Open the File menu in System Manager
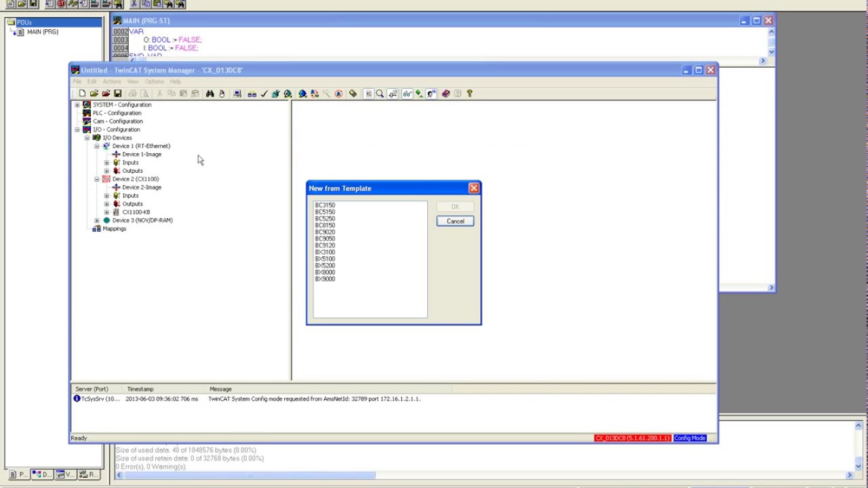Screen dimensions: 868x488 (77, 81)
